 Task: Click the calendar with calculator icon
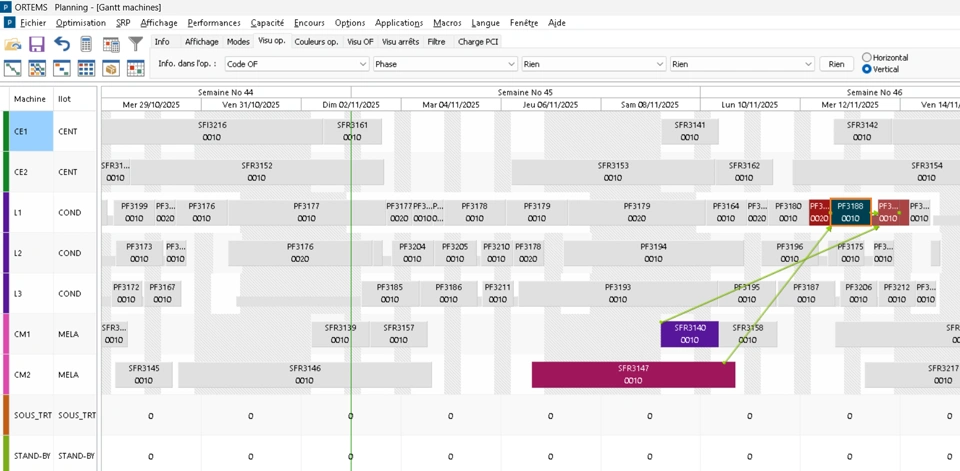[111, 44]
